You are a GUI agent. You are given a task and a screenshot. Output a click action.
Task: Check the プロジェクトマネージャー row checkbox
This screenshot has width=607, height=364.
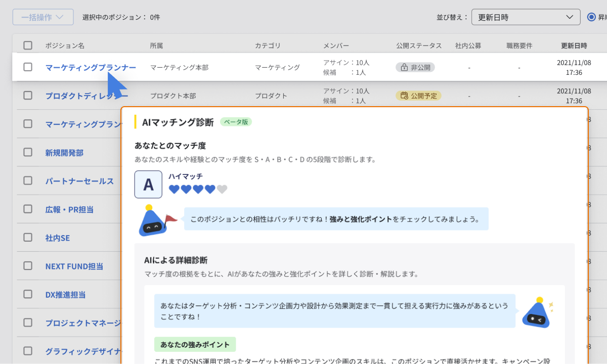pos(28,323)
